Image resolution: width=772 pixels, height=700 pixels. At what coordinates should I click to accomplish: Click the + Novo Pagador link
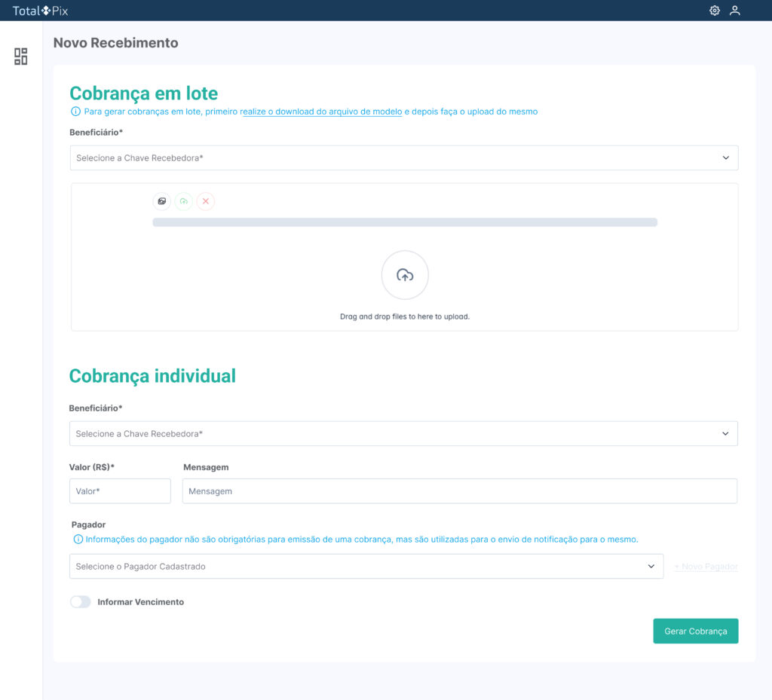click(706, 567)
